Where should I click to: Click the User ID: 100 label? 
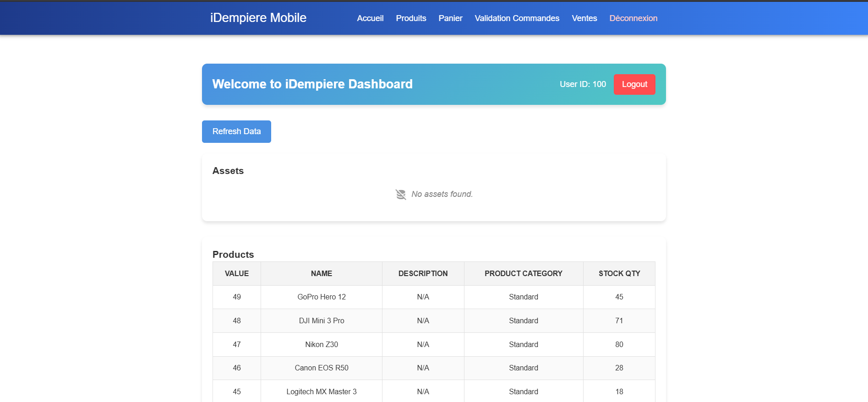(583, 84)
